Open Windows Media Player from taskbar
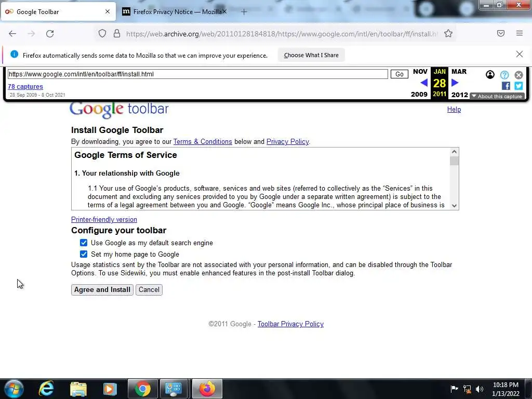This screenshot has height=399, width=532. pos(110,389)
